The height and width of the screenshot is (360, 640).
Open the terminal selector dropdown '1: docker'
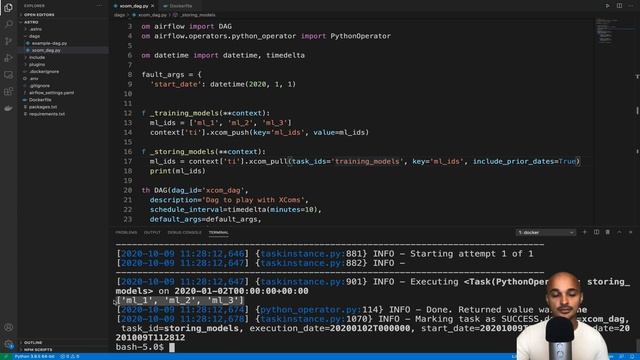pos(546,233)
